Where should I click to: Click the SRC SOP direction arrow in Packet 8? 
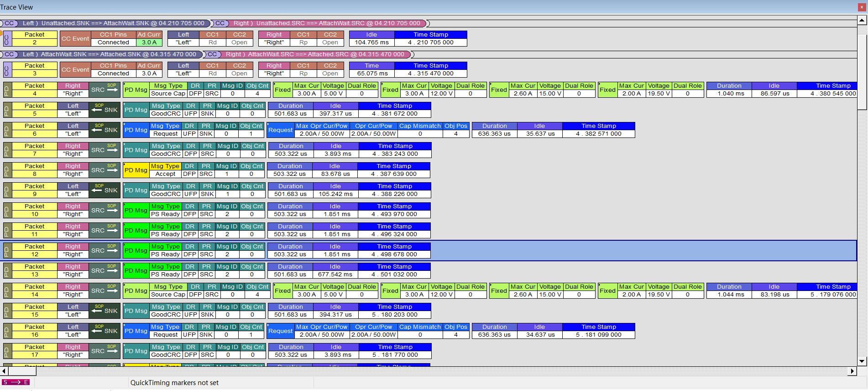click(105, 170)
